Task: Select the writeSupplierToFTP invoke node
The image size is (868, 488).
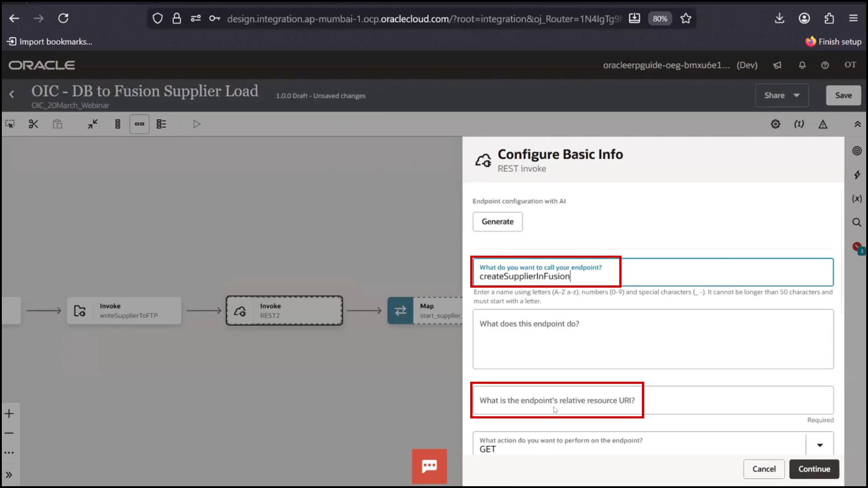Action: click(124, 310)
